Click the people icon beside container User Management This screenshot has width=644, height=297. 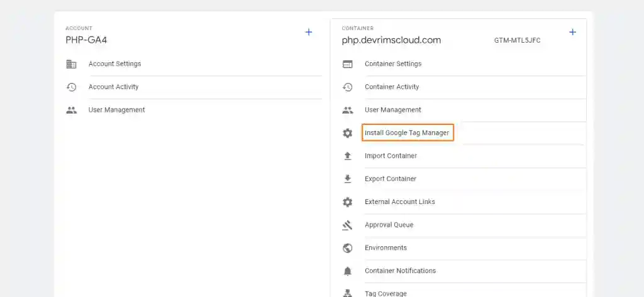pos(347,110)
